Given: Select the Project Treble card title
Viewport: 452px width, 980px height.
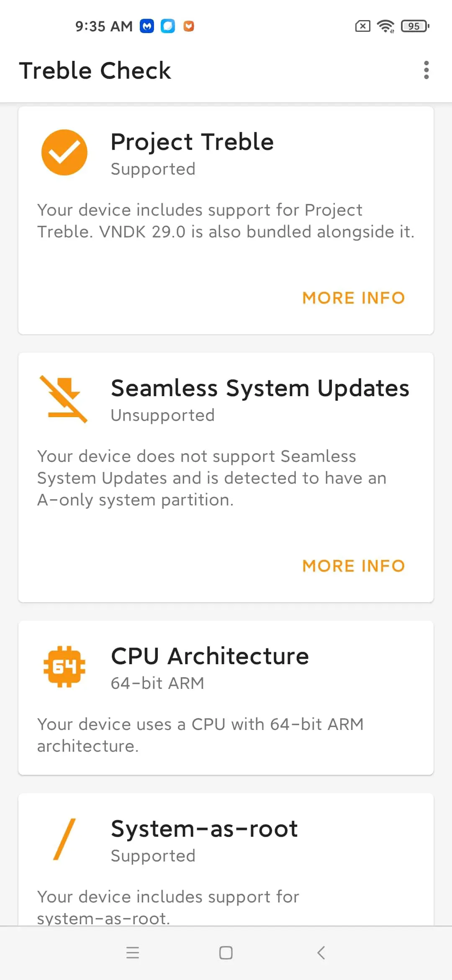Looking at the screenshot, I should pos(192,142).
